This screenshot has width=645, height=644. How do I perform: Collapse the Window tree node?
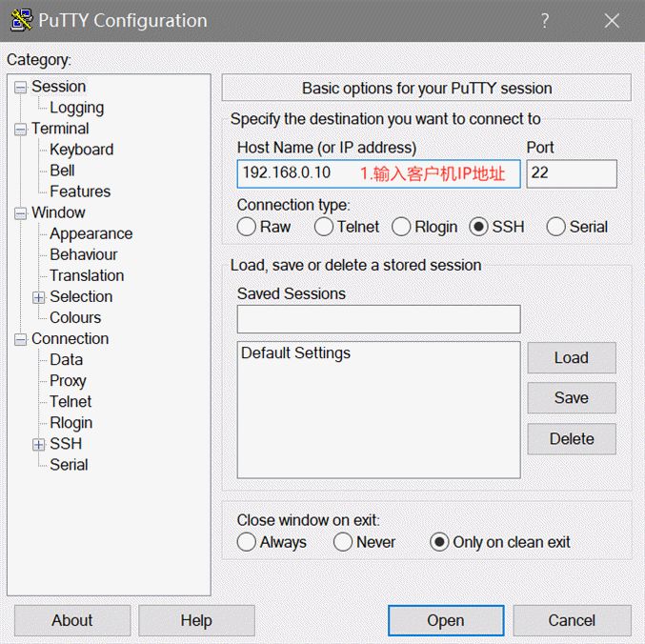pos(20,213)
